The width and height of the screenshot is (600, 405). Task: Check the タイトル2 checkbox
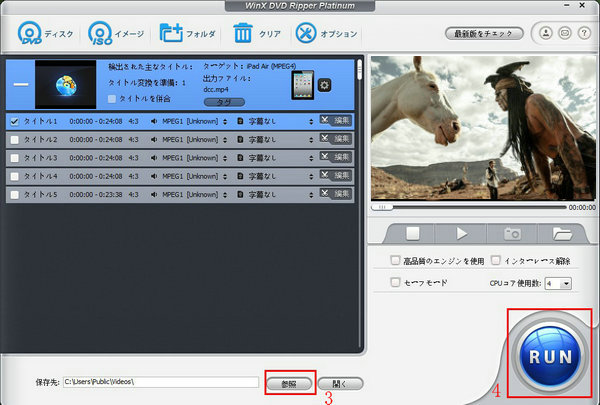15,140
